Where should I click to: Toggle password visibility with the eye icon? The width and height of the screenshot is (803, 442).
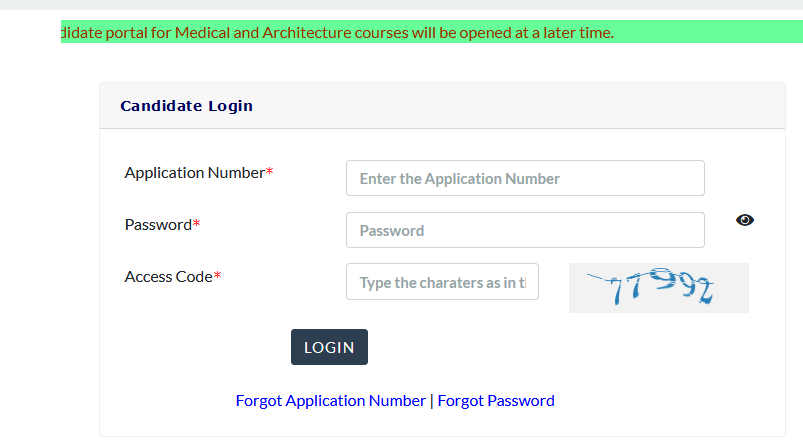[x=745, y=220]
